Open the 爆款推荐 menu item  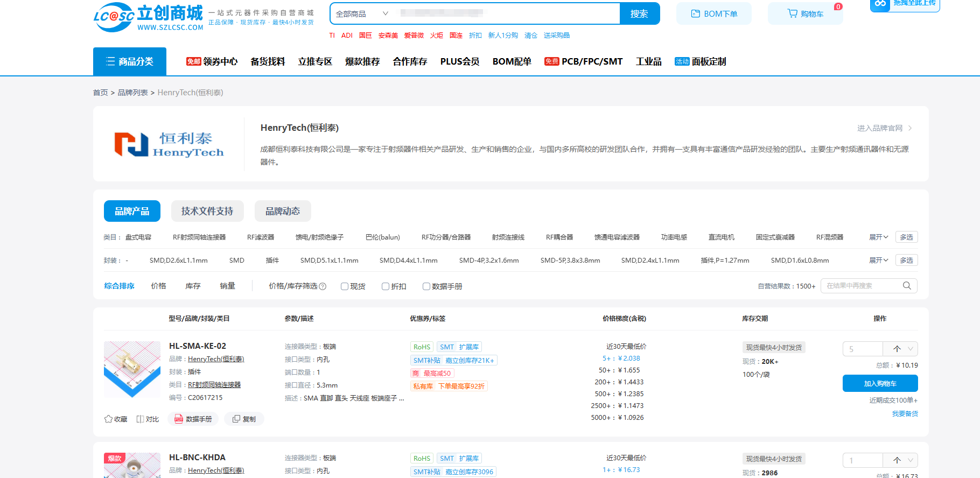tap(362, 61)
